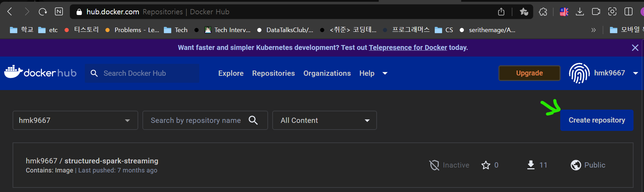Open the Help menu
Image resolution: width=644 pixels, height=192 pixels.
click(x=367, y=73)
